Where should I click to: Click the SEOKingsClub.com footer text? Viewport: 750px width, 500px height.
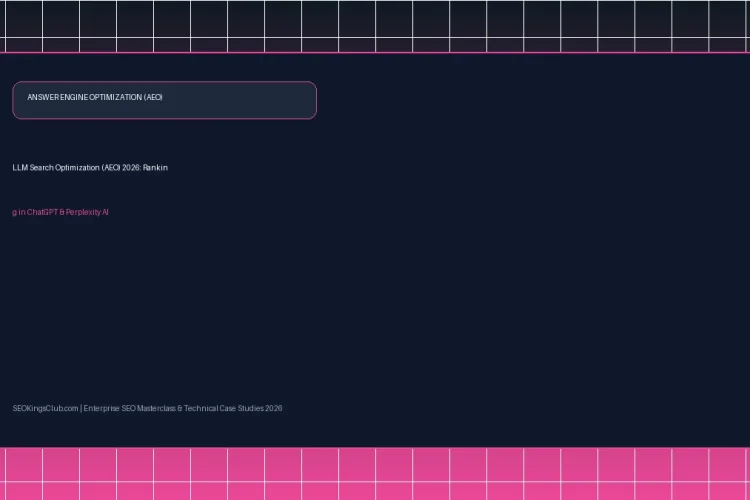[147, 408]
